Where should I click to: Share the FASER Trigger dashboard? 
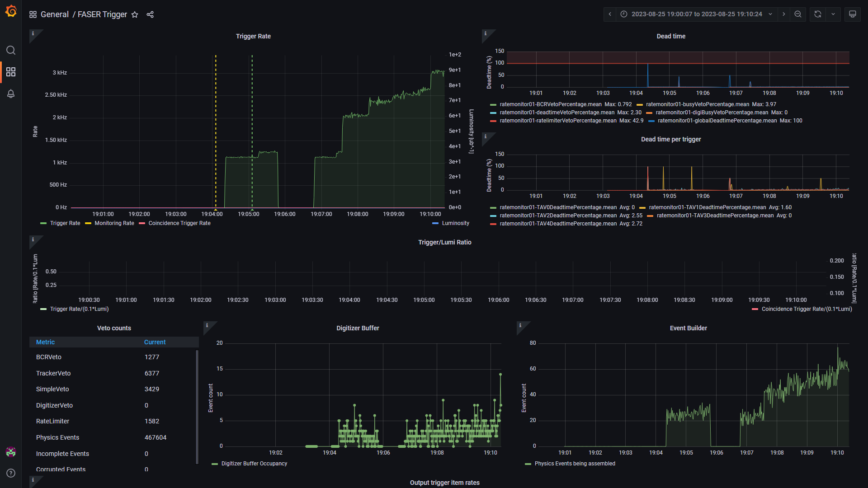pyautogui.click(x=150, y=14)
